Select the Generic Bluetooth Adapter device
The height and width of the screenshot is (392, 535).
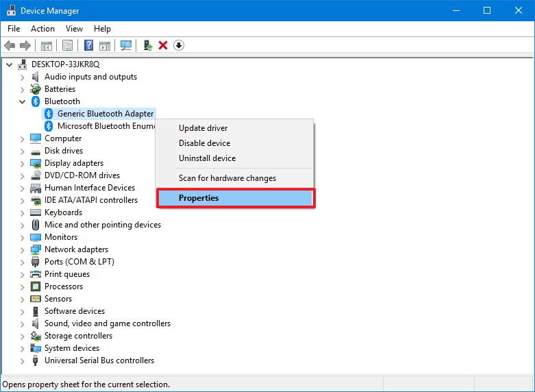(x=105, y=114)
